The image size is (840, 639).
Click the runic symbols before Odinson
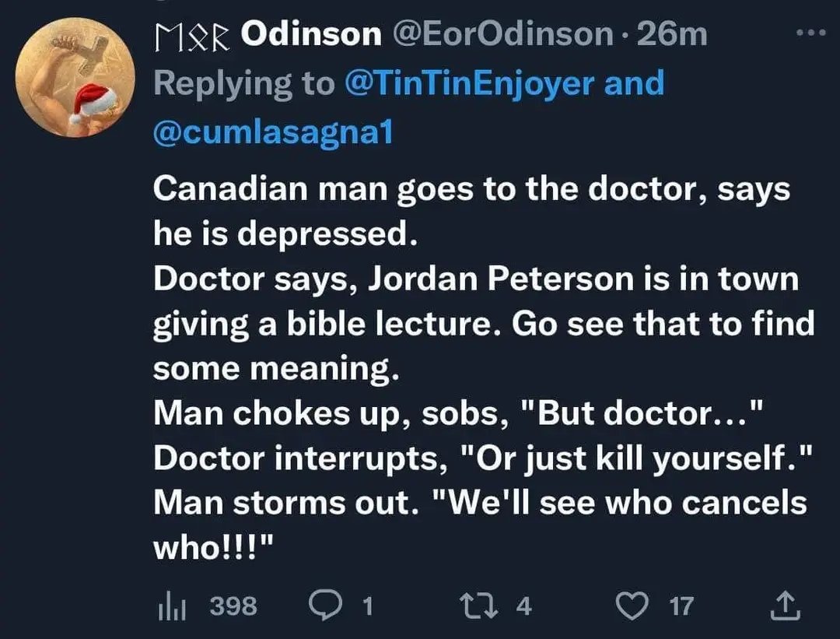(193, 35)
